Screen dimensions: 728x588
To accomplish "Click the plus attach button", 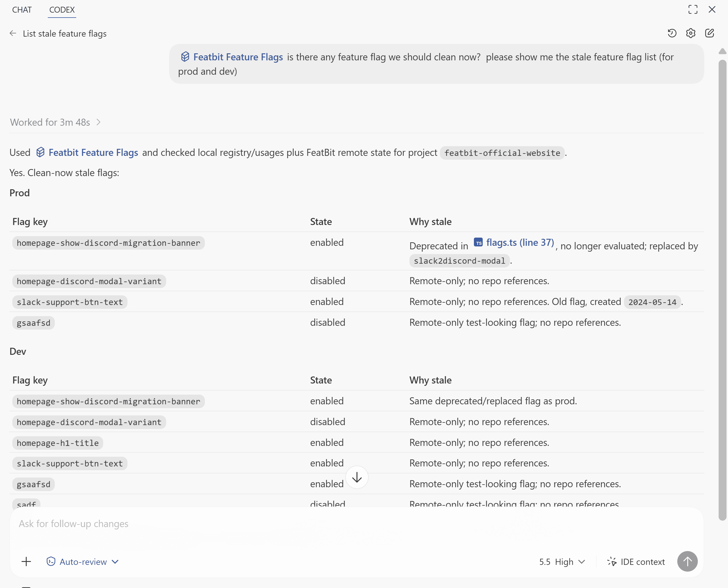I will coord(26,562).
